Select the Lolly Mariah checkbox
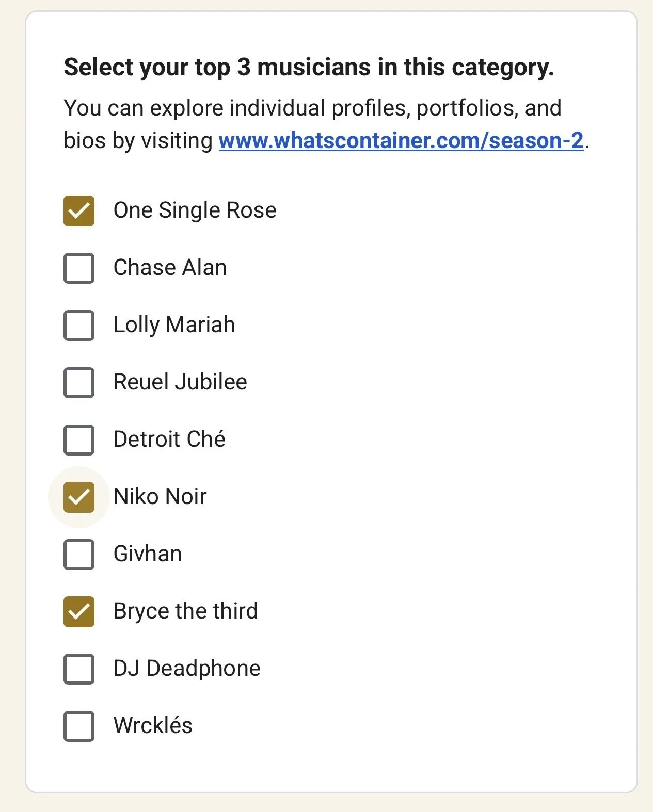 (79, 326)
